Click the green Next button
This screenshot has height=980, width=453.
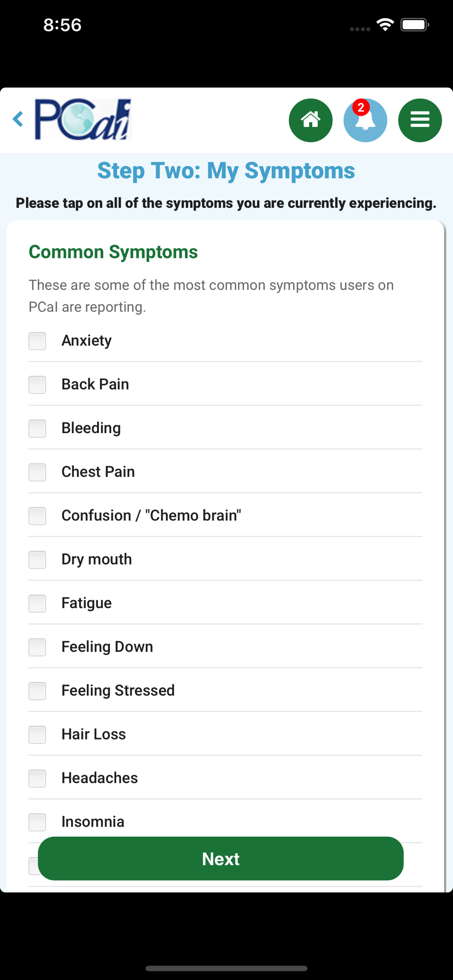221,858
